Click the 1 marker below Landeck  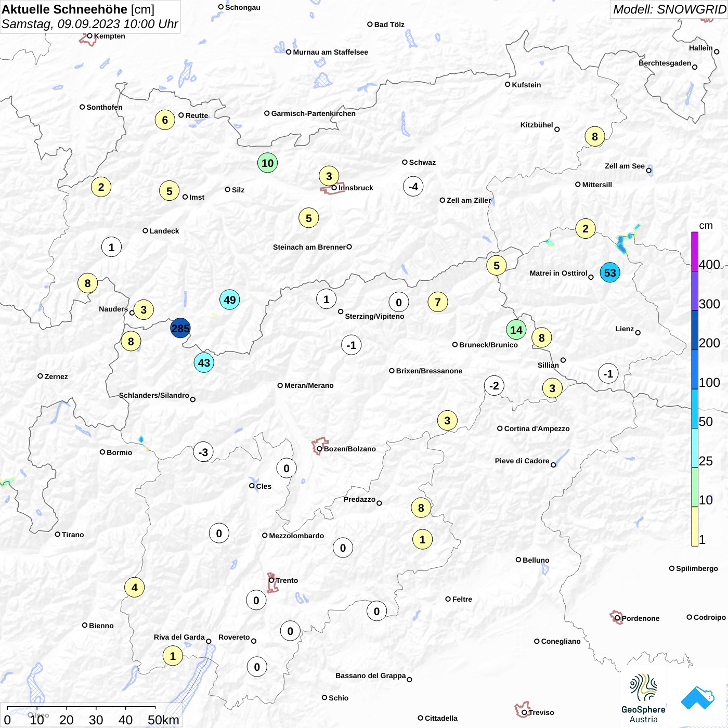pyautogui.click(x=111, y=247)
